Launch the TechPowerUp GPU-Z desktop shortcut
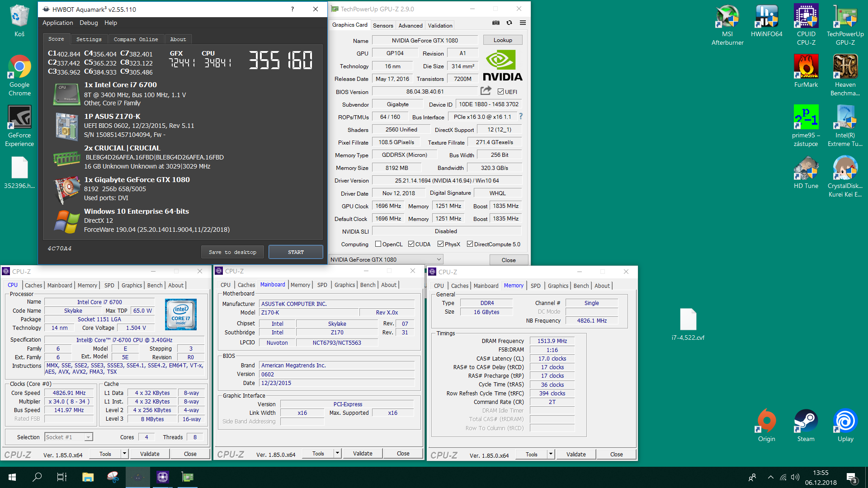Screen dimensions: 868x488 coord(845,25)
